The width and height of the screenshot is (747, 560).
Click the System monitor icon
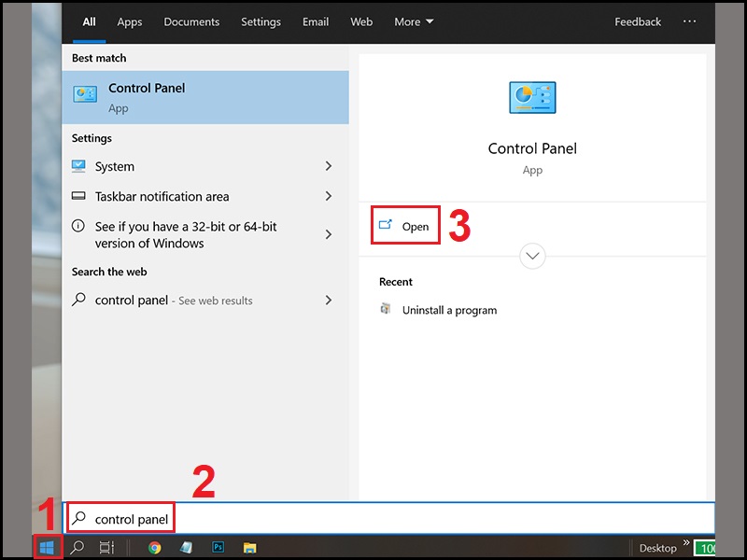point(78,166)
